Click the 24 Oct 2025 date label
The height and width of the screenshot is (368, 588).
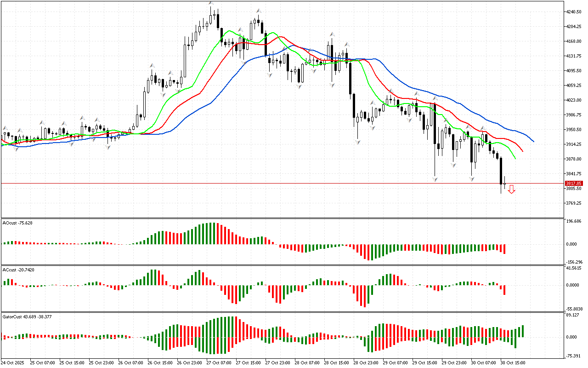coord(13,362)
